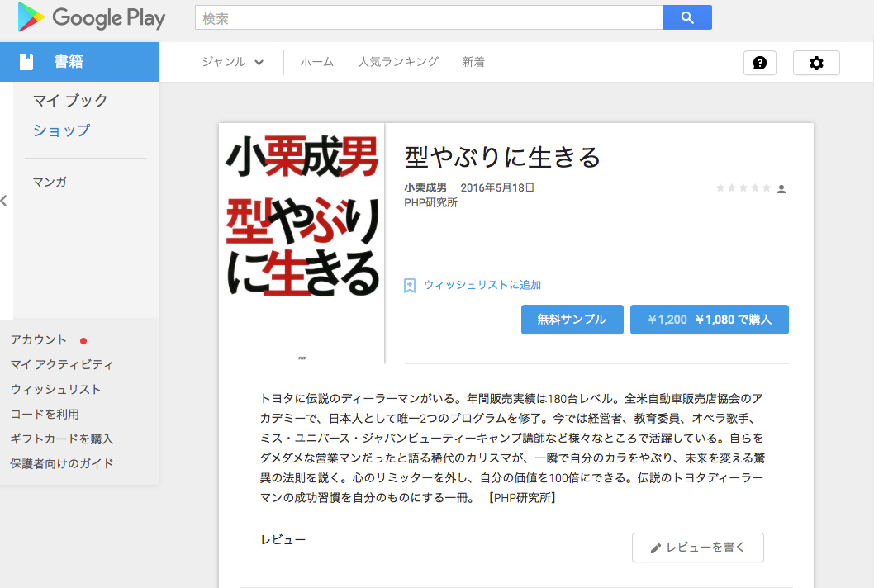Click the blue search magnifier button
Viewport: 874px width, 588px height.
[686, 17]
